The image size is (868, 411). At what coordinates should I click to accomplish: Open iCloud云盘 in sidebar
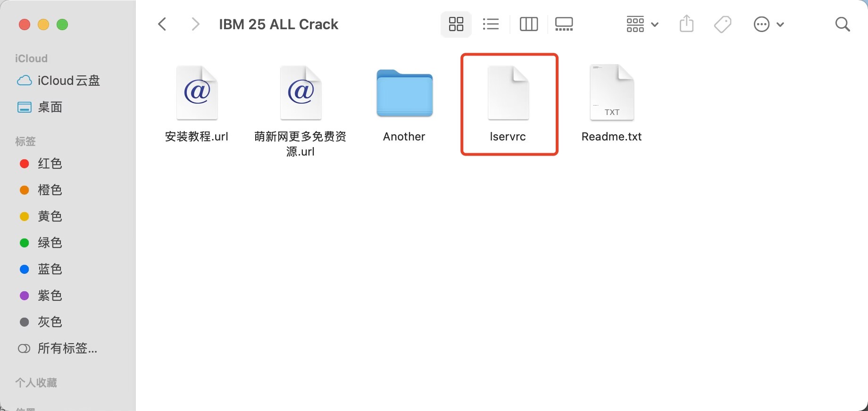pyautogui.click(x=68, y=81)
